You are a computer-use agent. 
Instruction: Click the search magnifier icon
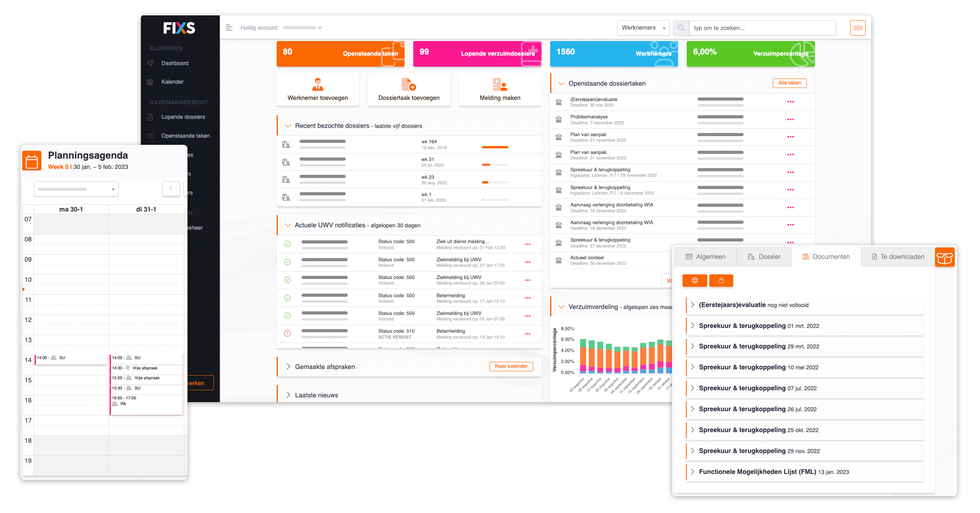coord(681,28)
